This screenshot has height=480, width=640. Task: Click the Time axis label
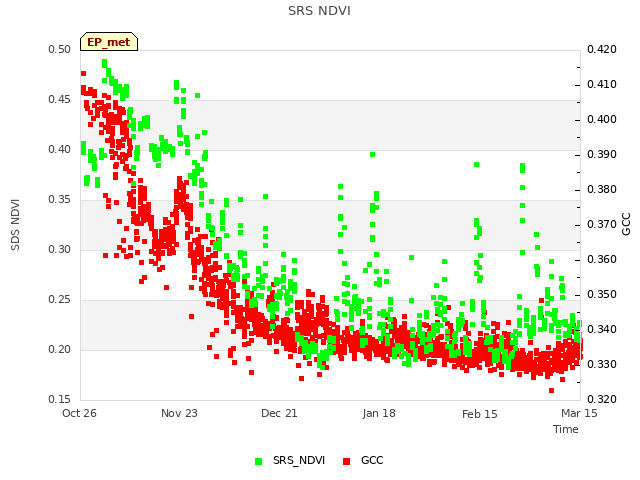coord(566,429)
